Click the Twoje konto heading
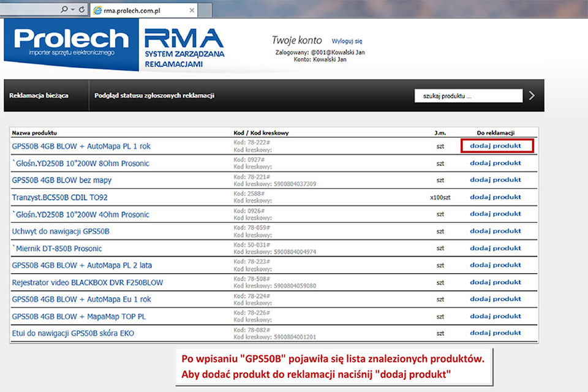Image resolution: width=588 pixels, height=392 pixels. click(296, 40)
